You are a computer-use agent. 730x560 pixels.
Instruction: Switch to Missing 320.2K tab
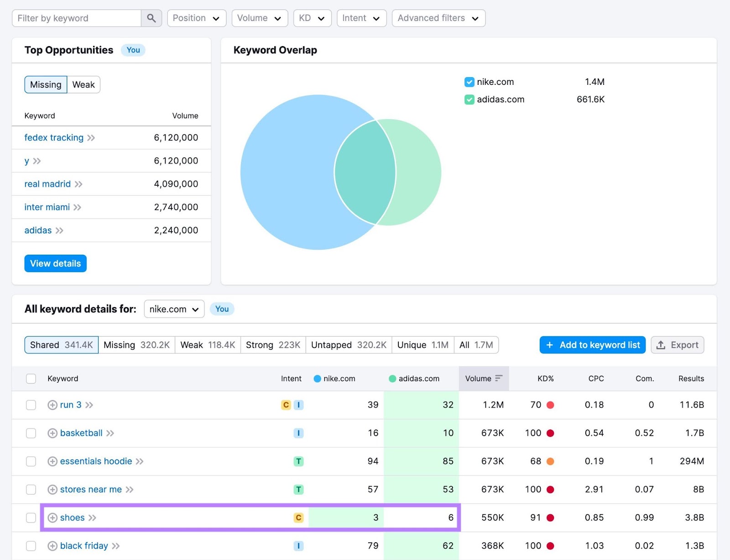[x=136, y=345]
